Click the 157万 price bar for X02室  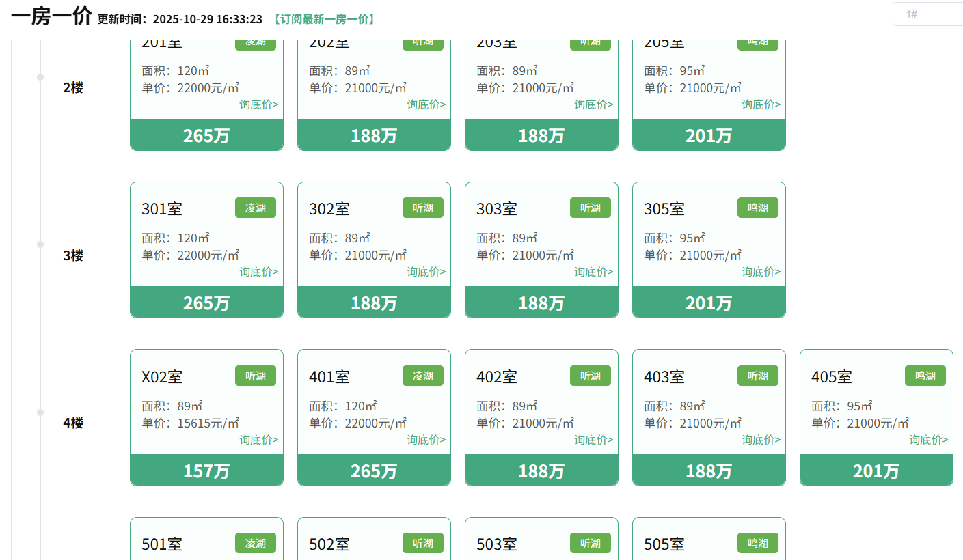[x=206, y=471]
